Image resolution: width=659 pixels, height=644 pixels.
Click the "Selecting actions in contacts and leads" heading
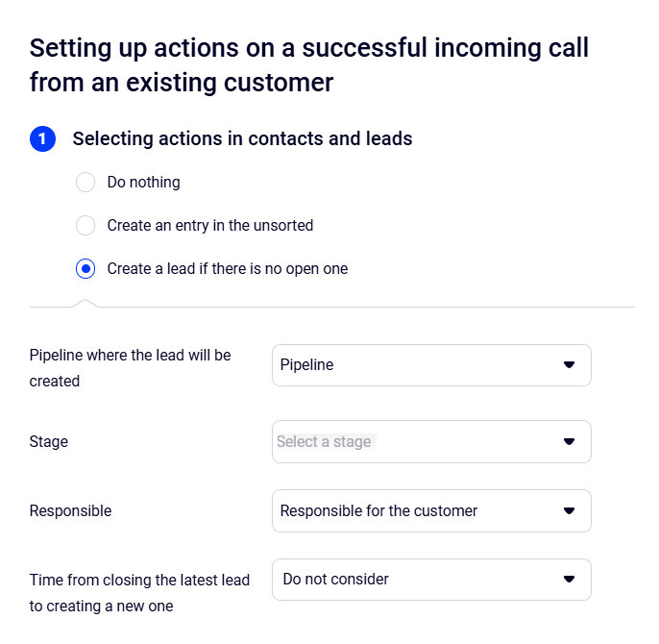[x=242, y=139]
